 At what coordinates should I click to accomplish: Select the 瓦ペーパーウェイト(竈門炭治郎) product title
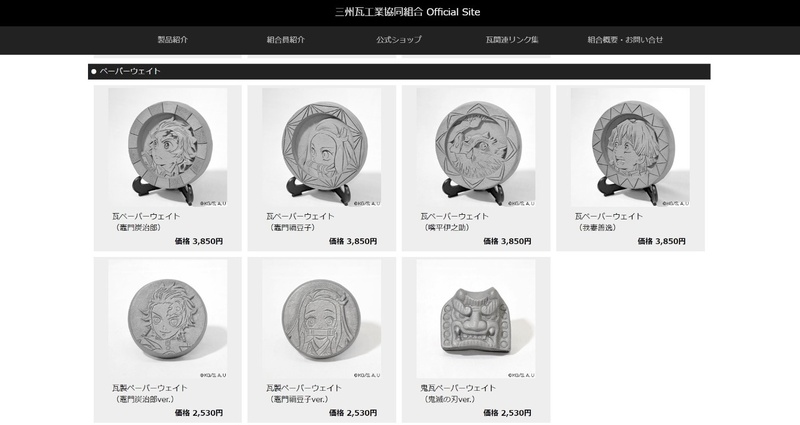pyautogui.click(x=146, y=221)
